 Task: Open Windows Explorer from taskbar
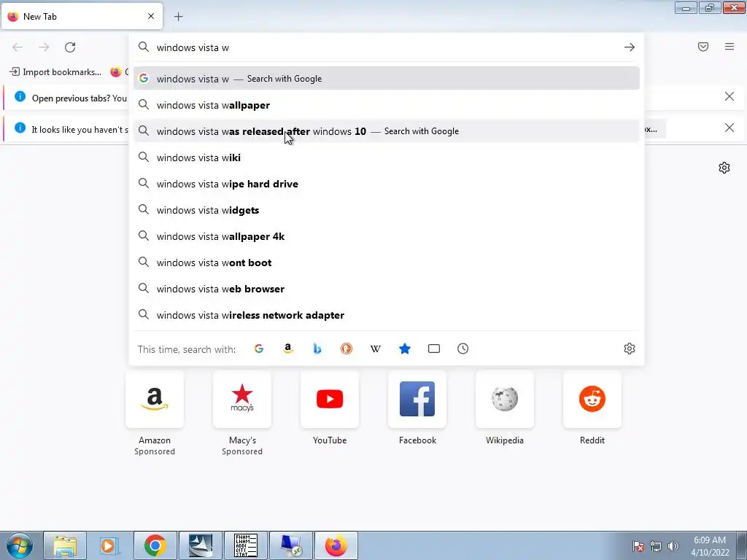(x=65, y=545)
